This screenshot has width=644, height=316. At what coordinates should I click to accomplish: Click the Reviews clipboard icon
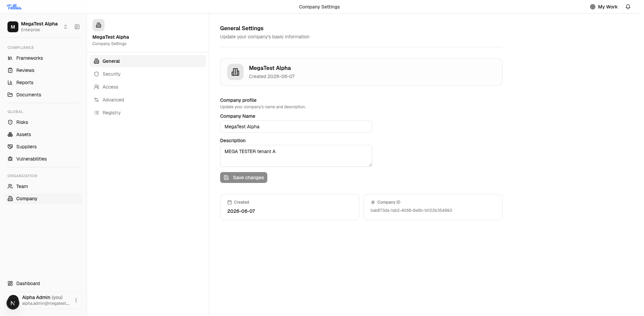tap(10, 70)
